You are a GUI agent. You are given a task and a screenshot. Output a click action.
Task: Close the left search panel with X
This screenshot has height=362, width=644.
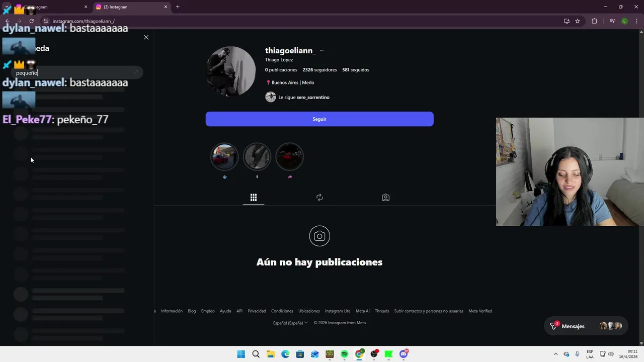tap(146, 37)
